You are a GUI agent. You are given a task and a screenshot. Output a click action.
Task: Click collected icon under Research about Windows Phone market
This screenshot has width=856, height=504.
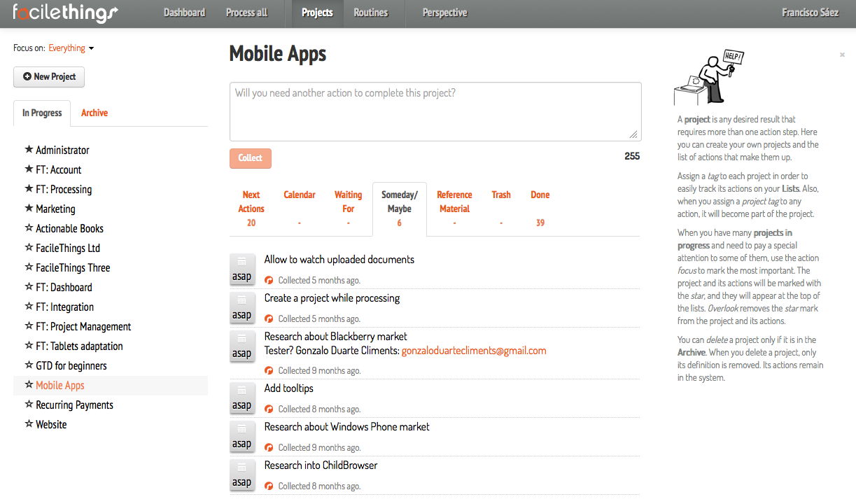tap(269, 447)
